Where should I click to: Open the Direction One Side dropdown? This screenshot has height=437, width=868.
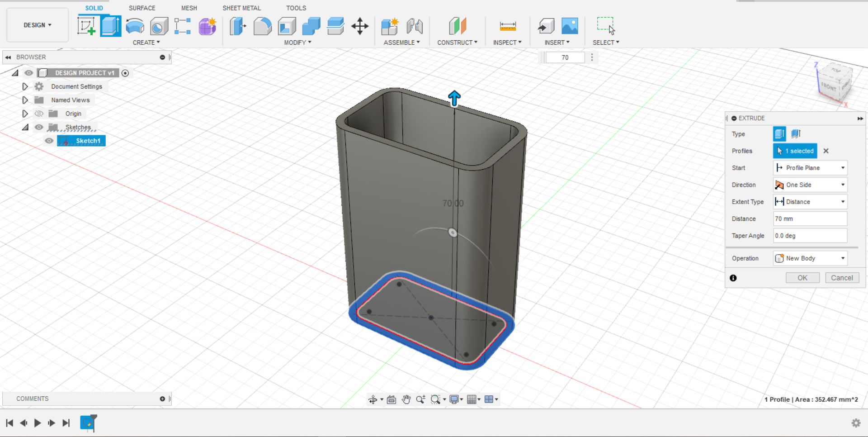[810, 185]
